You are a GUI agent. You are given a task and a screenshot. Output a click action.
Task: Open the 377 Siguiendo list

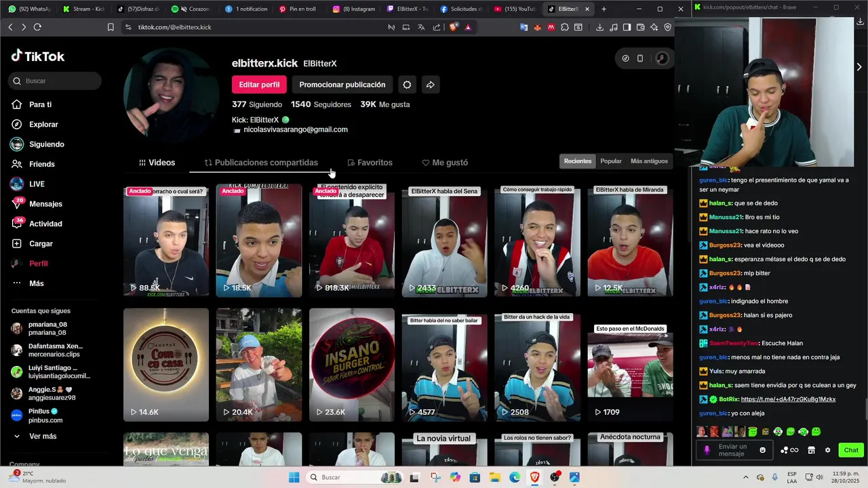(256, 104)
